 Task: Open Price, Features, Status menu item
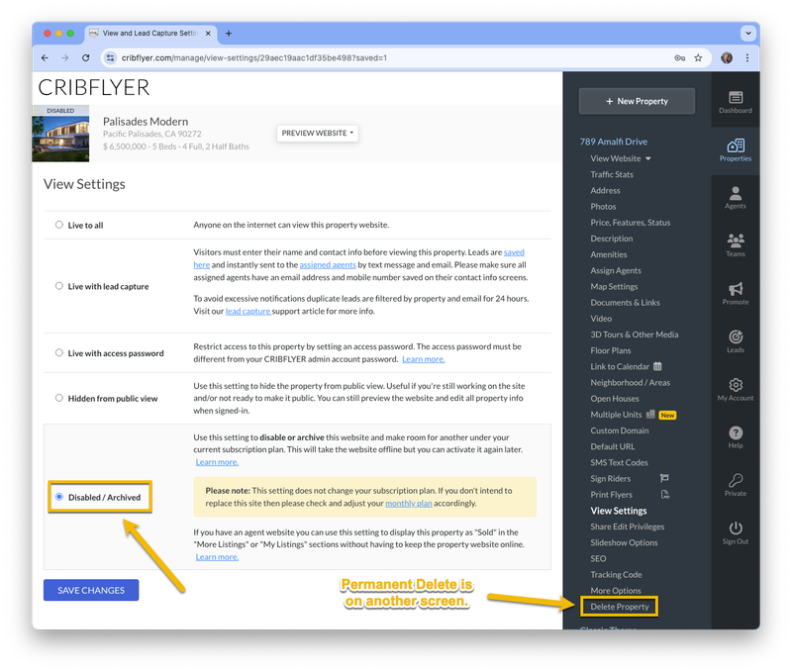(631, 223)
